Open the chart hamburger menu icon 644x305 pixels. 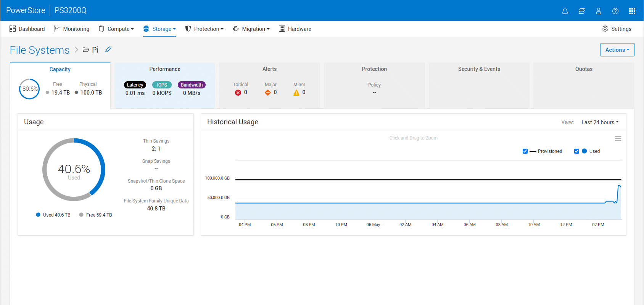[618, 139]
